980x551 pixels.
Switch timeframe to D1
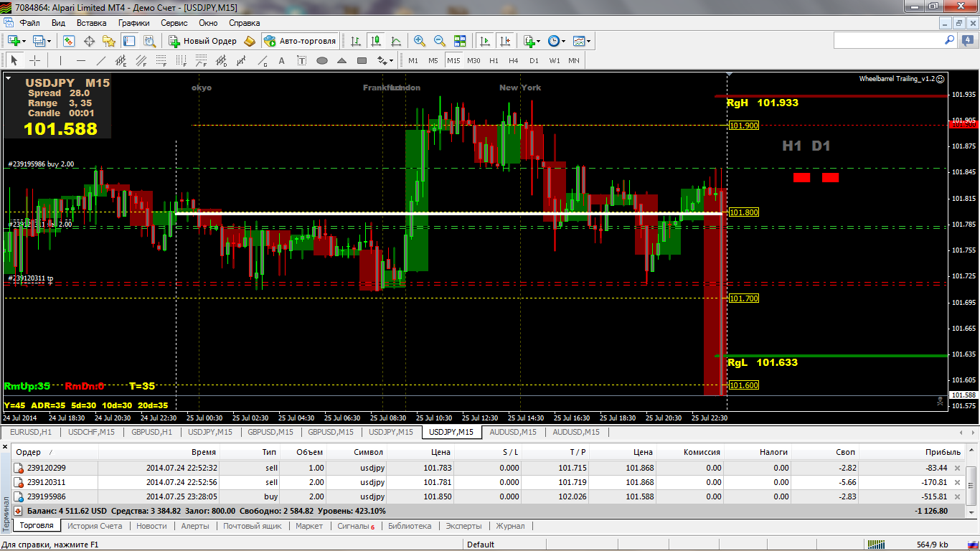pyautogui.click(x=534, y=60)
